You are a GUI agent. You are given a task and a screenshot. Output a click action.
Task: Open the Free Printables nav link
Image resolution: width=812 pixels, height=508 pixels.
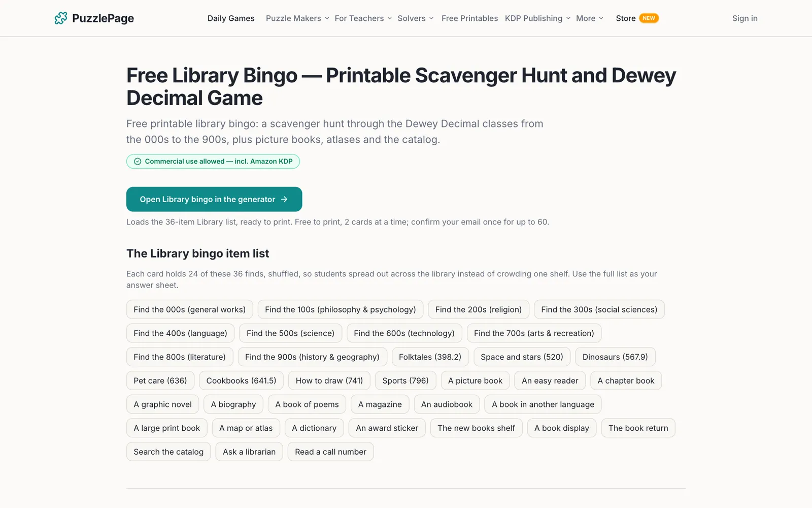pos(469,18)
